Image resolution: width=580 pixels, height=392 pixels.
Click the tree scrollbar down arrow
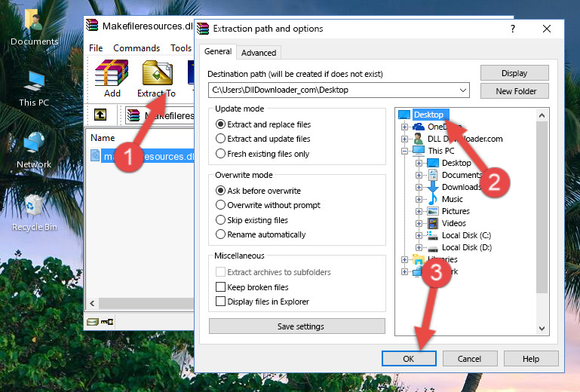542,328
